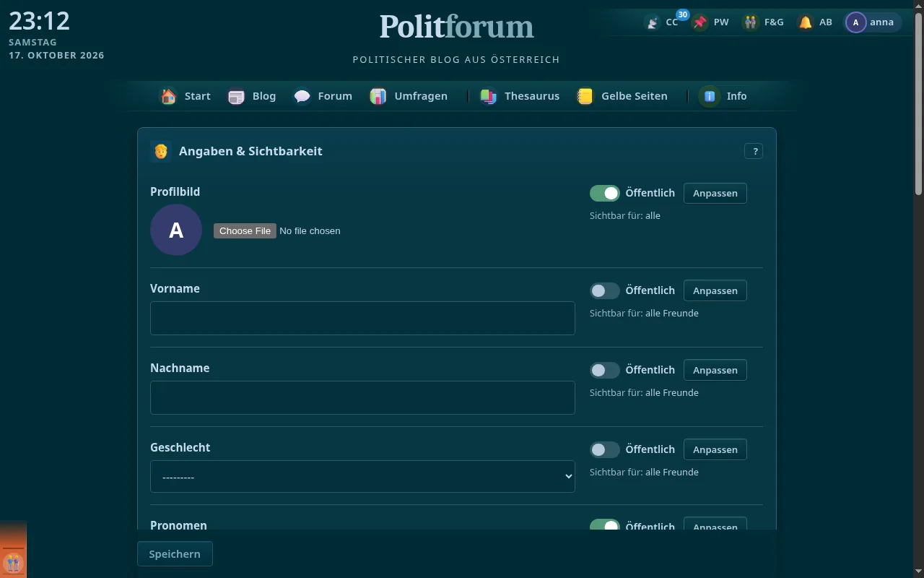Open the AB bell notifications icon

pos(806,22)
